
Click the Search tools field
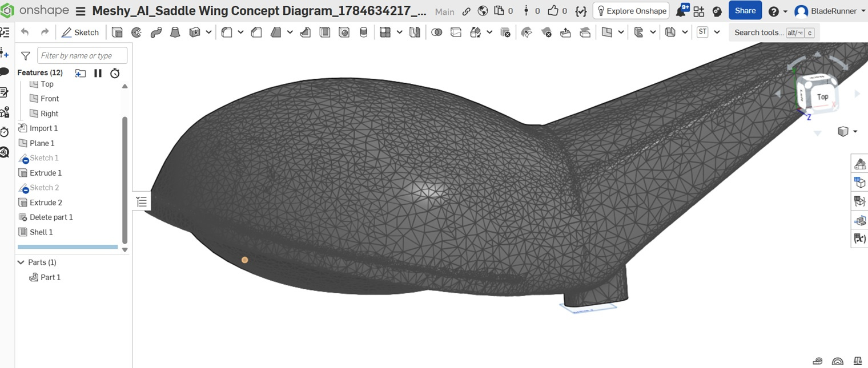[x=774, y=33]
